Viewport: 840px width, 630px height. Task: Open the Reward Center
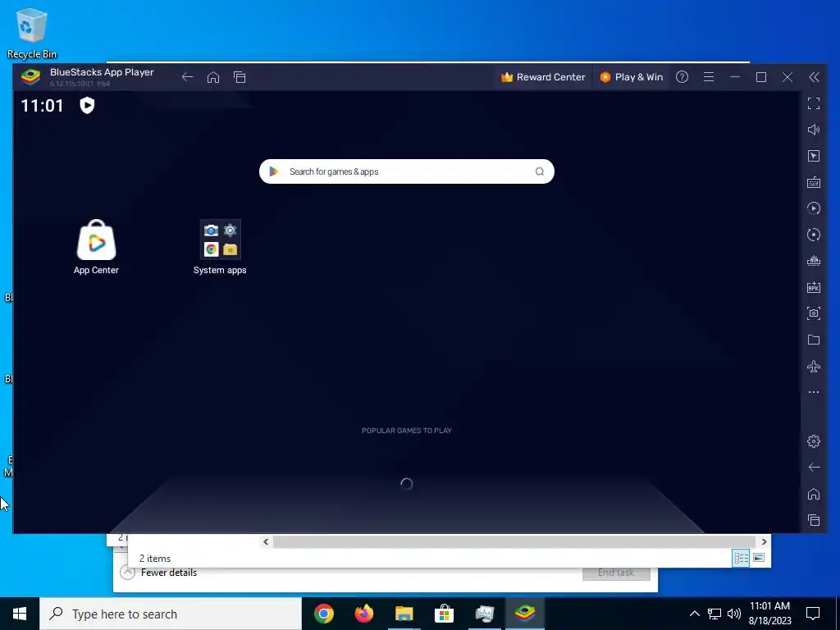click(x=543, y=77)
